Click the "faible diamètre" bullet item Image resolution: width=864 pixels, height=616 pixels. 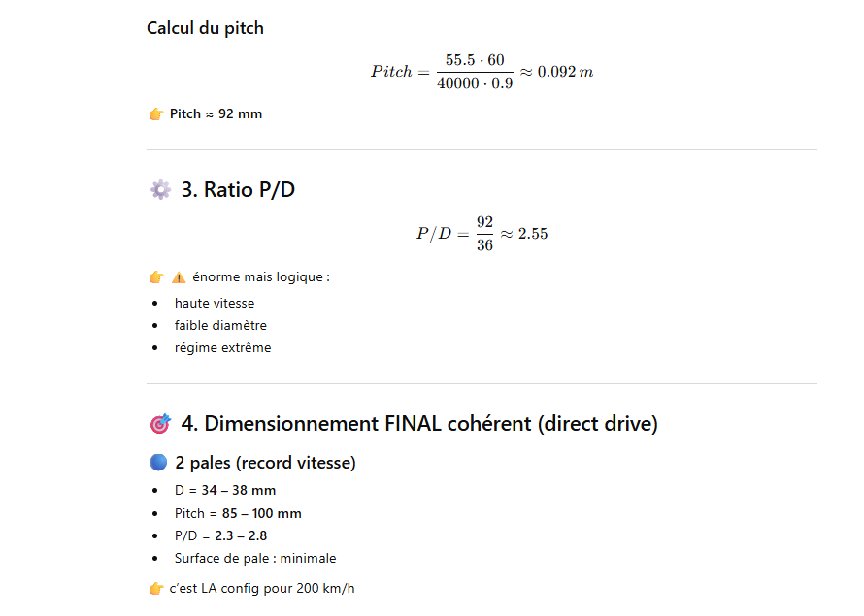click(x=220, y=326)
